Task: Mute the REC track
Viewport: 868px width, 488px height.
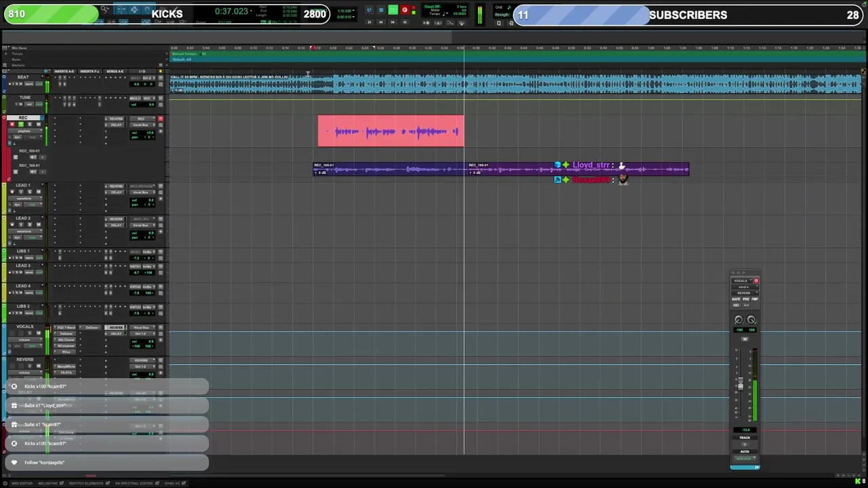Action: pyautogui.click(x=38, y=125)
